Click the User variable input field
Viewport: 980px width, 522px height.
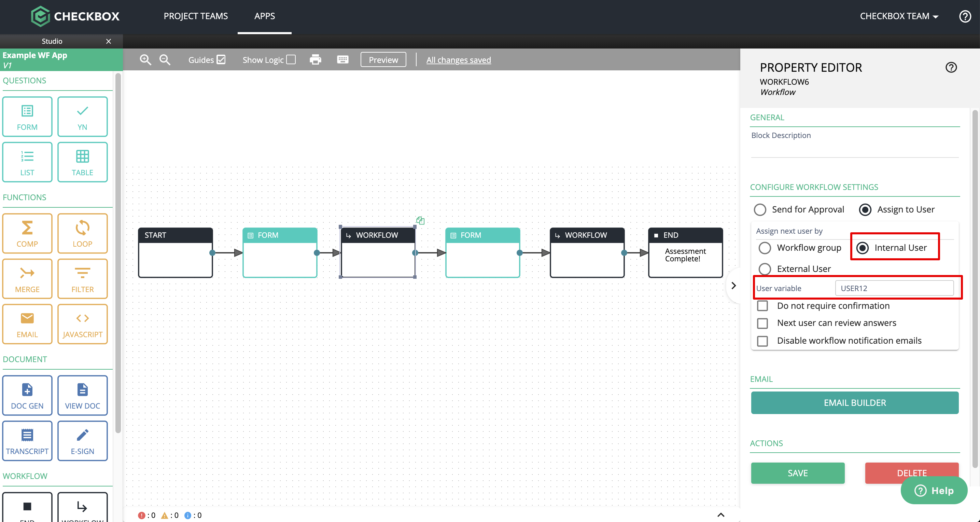click(894, 288)
